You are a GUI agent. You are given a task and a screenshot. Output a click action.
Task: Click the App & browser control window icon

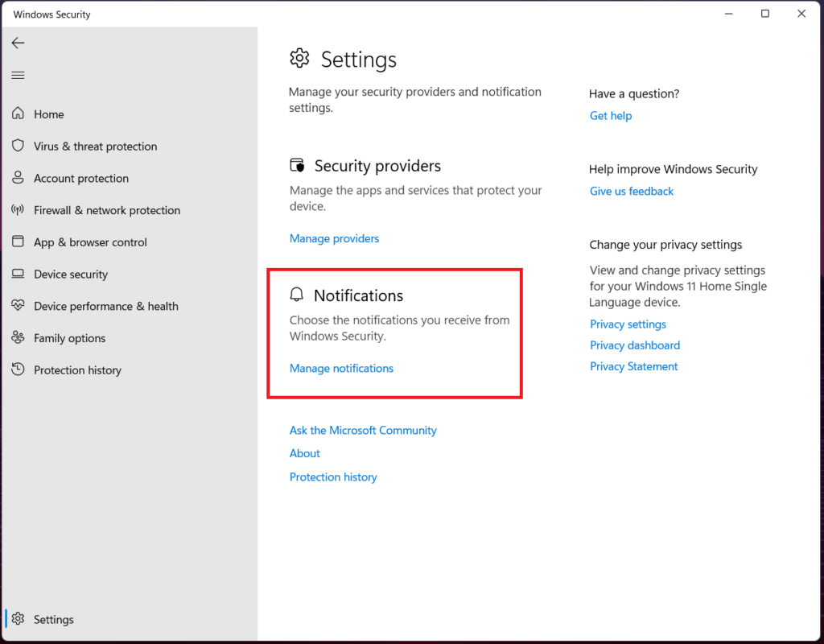click(18, 242)
